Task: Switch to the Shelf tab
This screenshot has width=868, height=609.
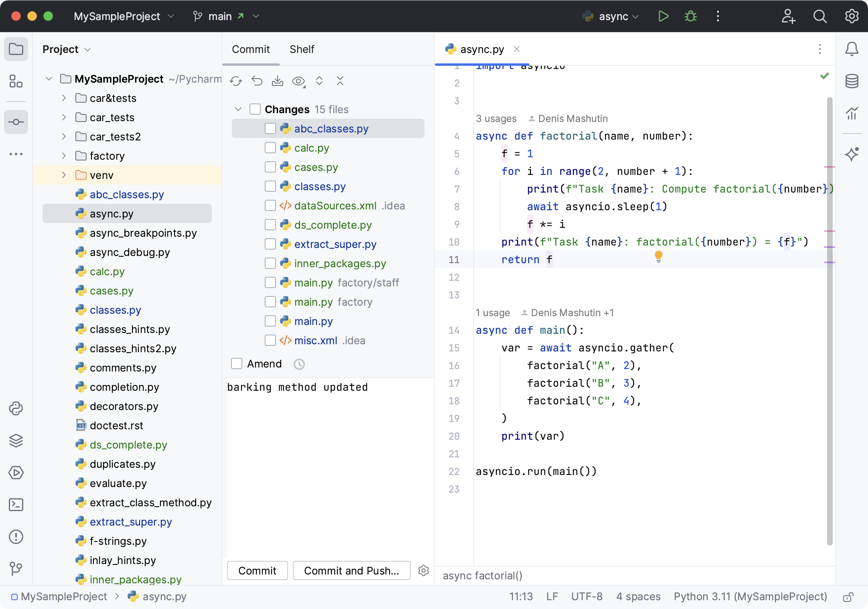Action: pyautogui.click(x=302, y=49)
